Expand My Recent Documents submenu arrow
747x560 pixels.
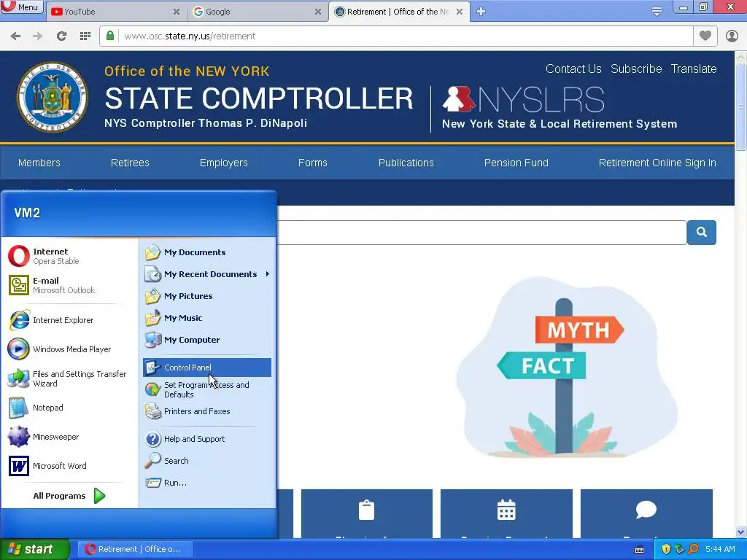(x=267, y=274)
